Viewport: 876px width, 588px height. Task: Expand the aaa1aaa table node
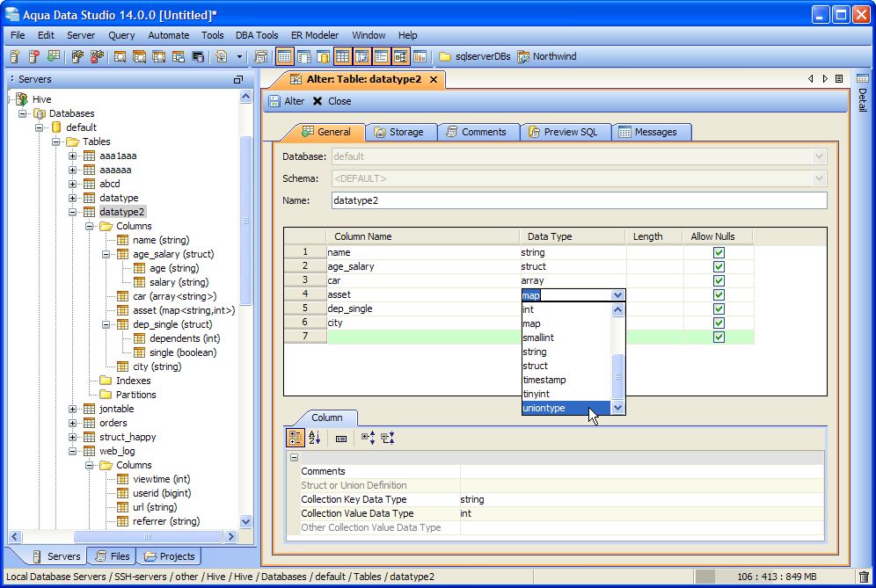tap(73, 156)
